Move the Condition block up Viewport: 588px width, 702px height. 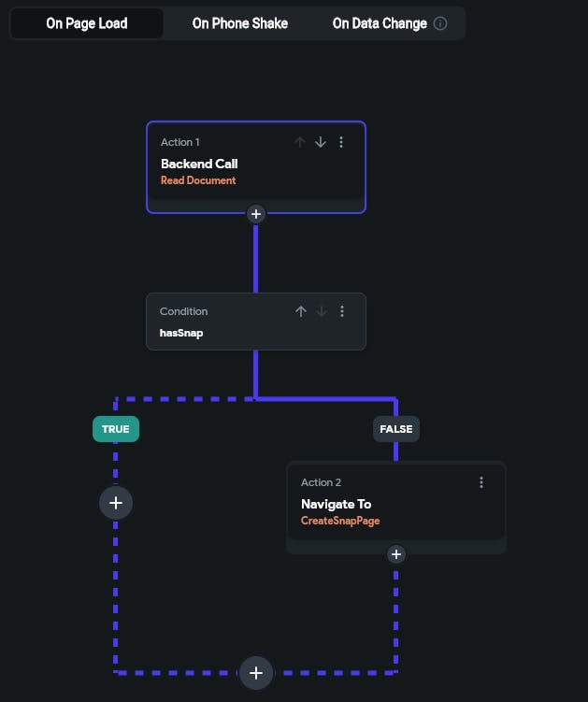point(301,311)
